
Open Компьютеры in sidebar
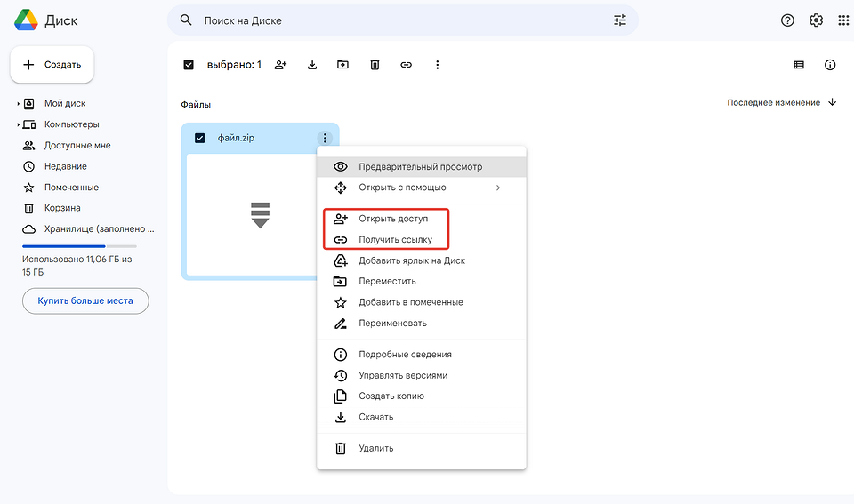[71, 124]
